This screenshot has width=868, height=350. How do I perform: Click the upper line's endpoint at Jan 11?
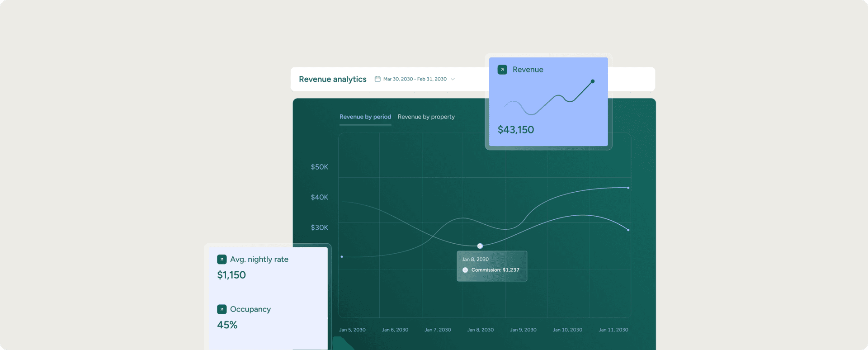(x=628, y=188)
